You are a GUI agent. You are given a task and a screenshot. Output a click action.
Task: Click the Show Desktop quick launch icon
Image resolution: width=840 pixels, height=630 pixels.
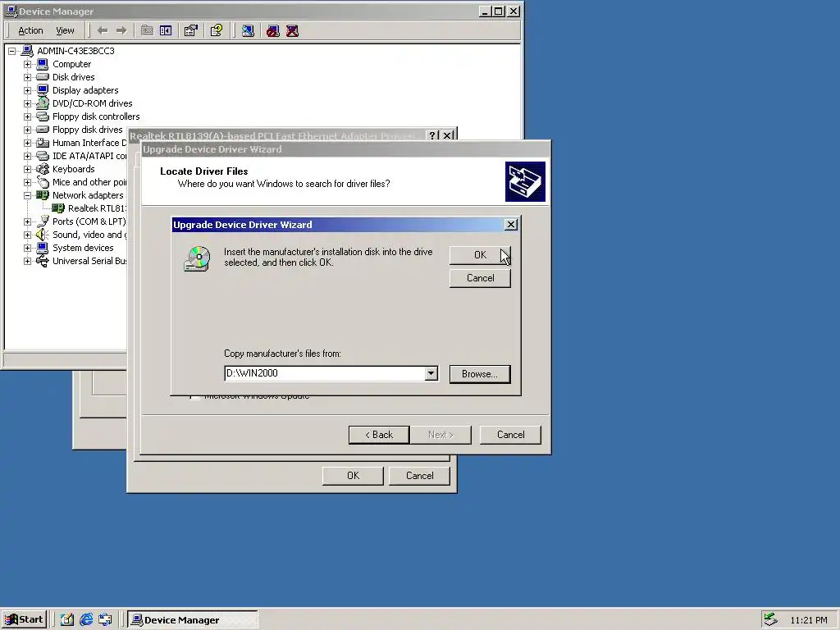(67, 620)
